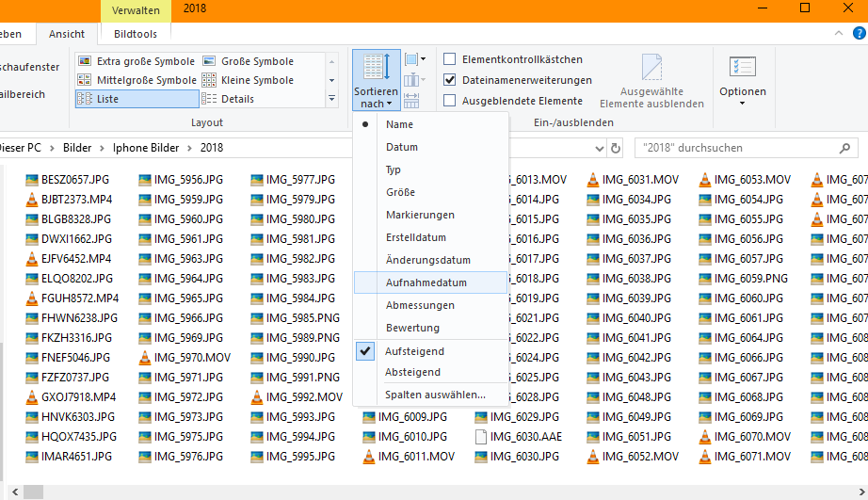Click Ausgewählte Elemente ausblenden button
868x500 pixels.
651,81
